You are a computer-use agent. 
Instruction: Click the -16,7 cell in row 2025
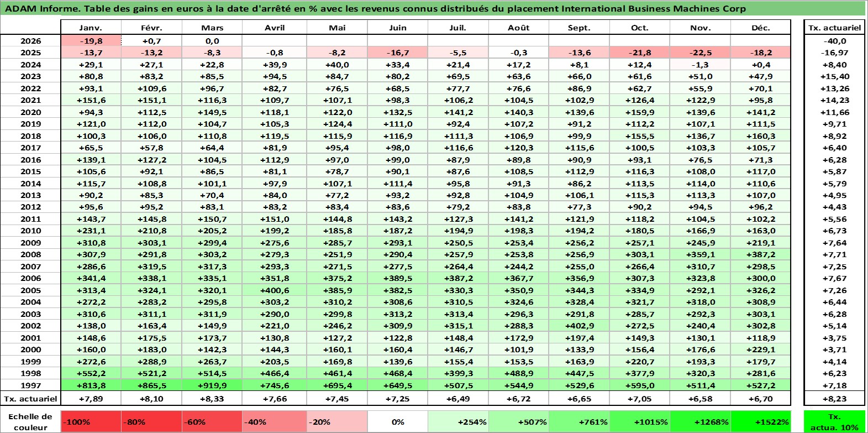click(x=397, y=53)
